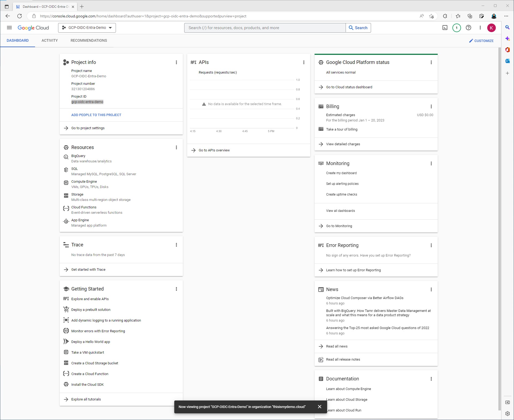Click the user account avatar K
Viewport: 514px width, 420px height.
coord(491,28)
